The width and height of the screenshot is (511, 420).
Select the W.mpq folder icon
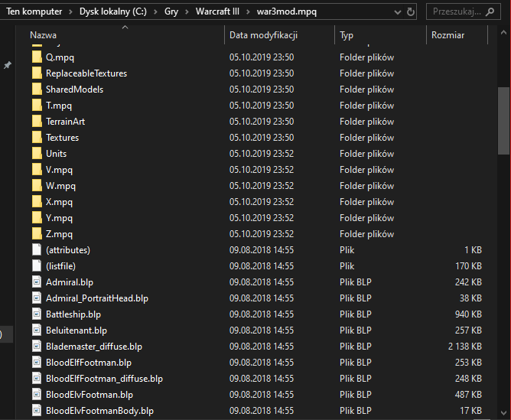37,186
